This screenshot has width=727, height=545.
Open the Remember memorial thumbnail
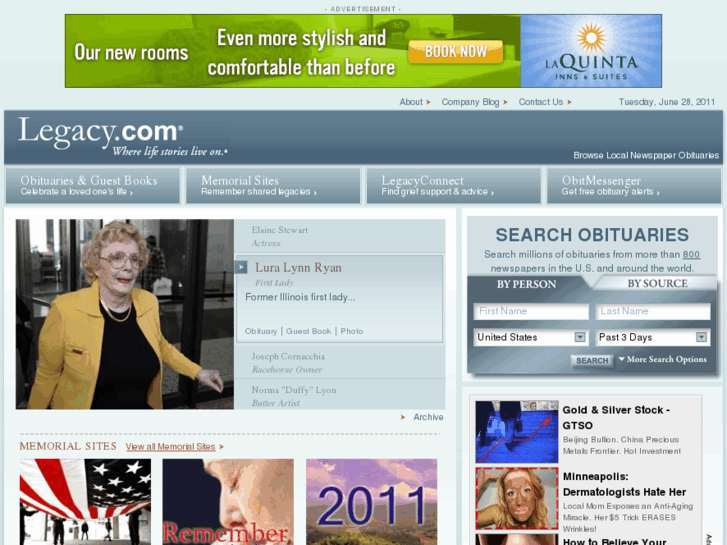click(x=228, y=502)
